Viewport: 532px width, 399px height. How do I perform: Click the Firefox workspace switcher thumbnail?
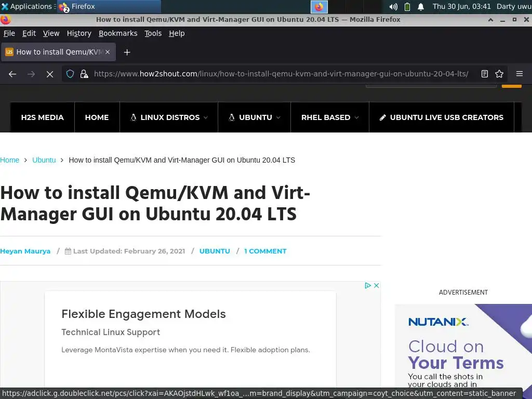point(319,7)
